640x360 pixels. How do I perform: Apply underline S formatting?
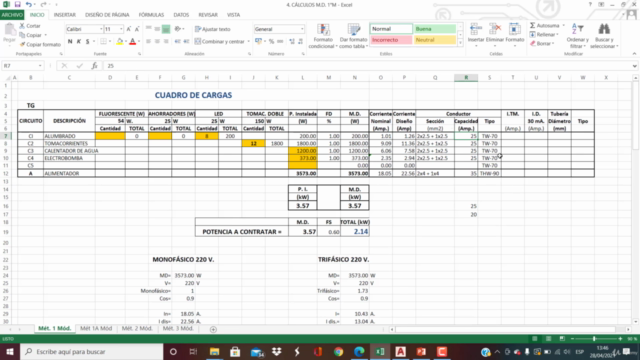[x=87, y=41]
